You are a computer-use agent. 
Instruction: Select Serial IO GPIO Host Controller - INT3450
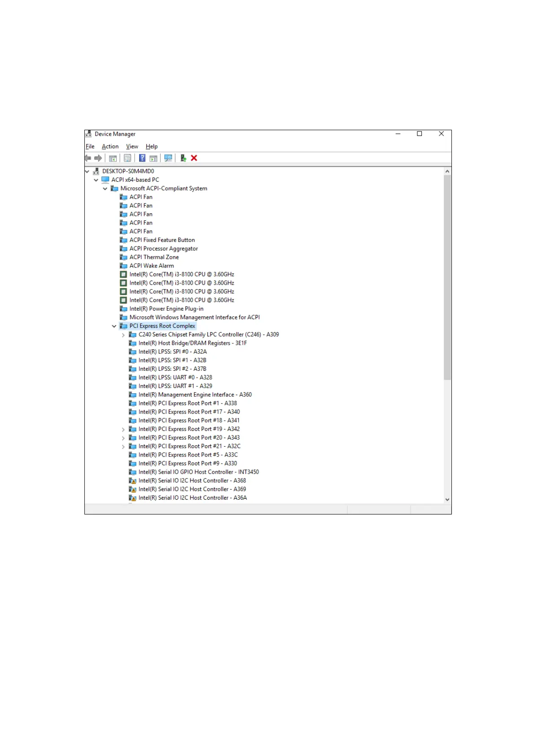(199, 472)
